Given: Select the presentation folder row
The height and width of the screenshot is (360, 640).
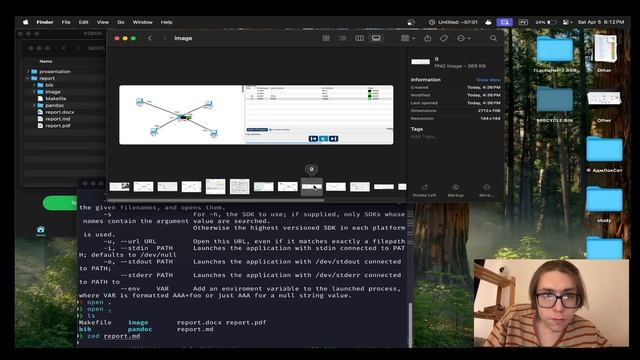Looking at the screenshot, I should point(64,71).
